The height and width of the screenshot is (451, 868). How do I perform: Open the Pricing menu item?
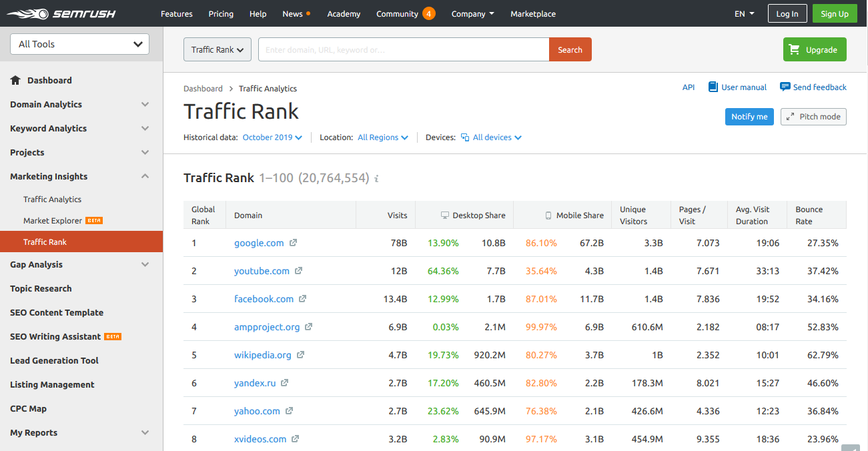(221, 13)
